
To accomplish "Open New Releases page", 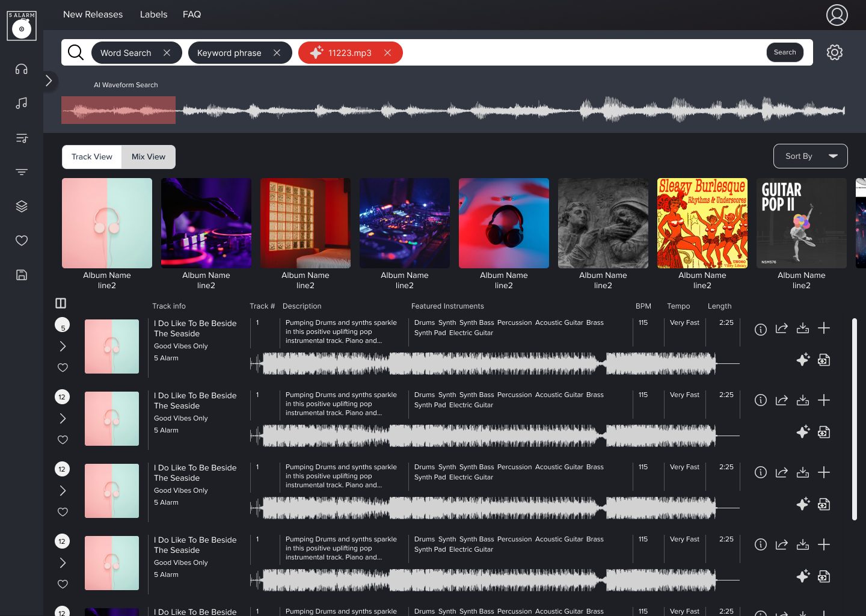I will coord(93,14).
